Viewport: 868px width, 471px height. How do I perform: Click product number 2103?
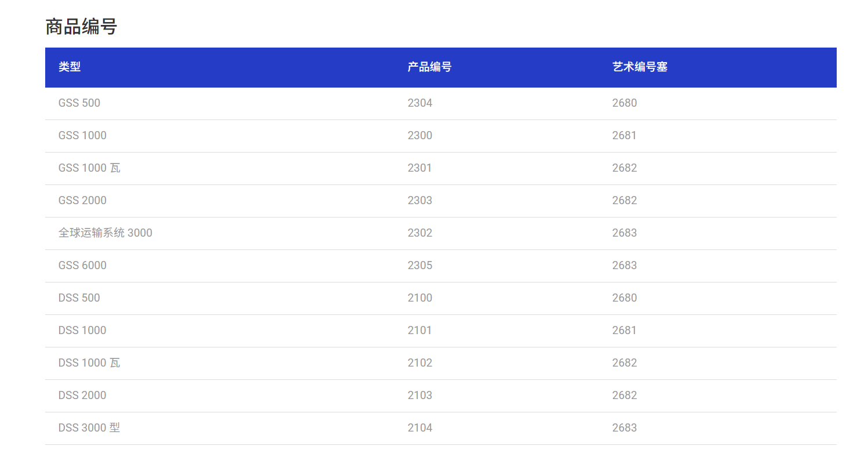coord(420,396)
